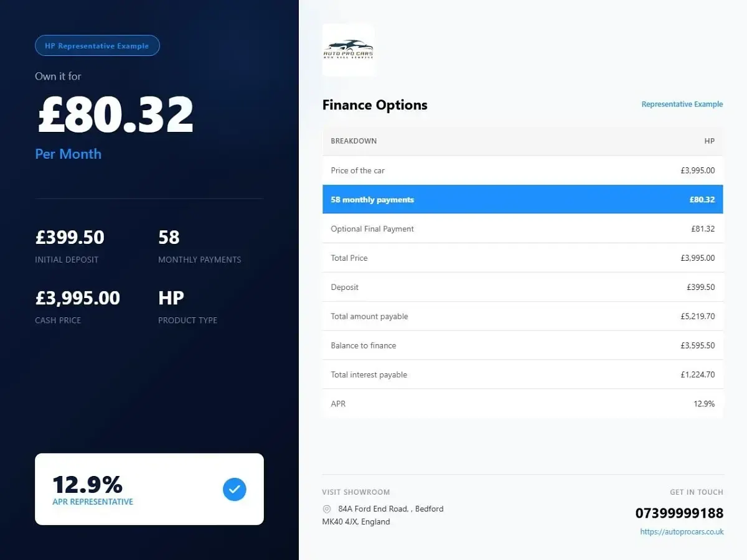Screen dimensions: 747x560
Task: Open the Representative Example link
Action: 682,105
